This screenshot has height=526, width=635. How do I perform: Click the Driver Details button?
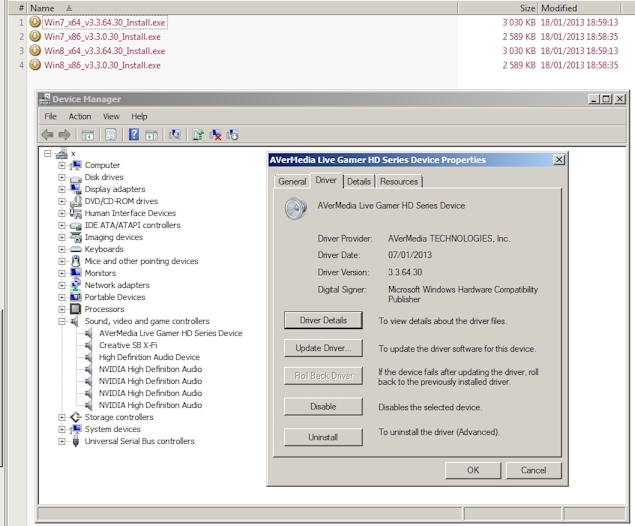pos(323,320)
